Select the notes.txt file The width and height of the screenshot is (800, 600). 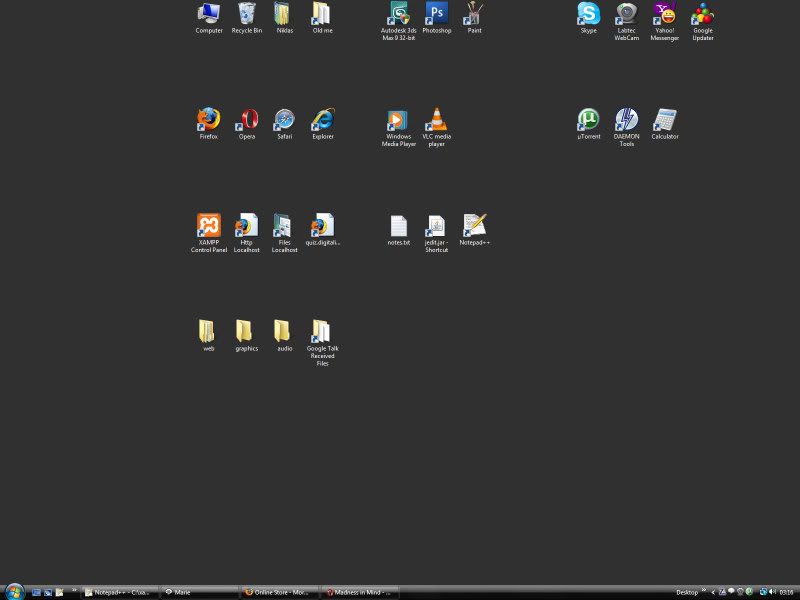[x=399, y=226]
